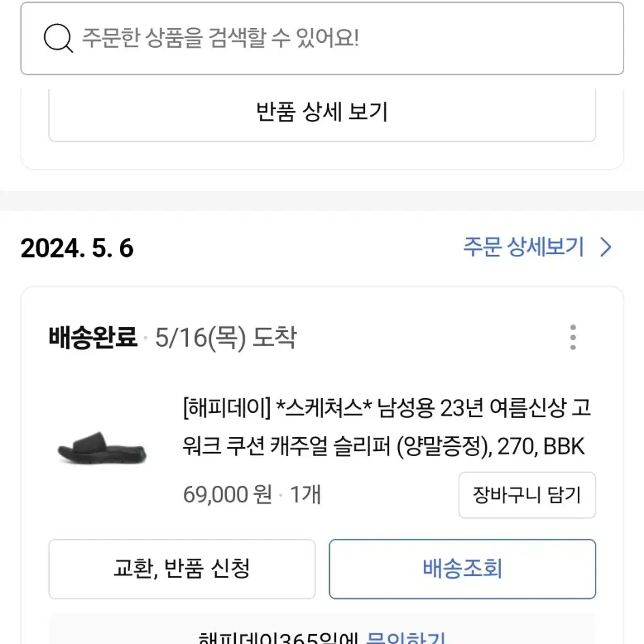The image size is (644, 644).
Task: Open the black slipper product thumbnail
Action: point(102,448)
